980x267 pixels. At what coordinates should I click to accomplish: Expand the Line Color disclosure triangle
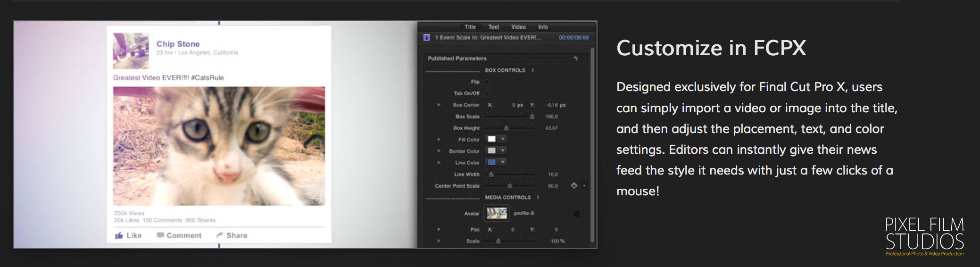coord(439,162)
